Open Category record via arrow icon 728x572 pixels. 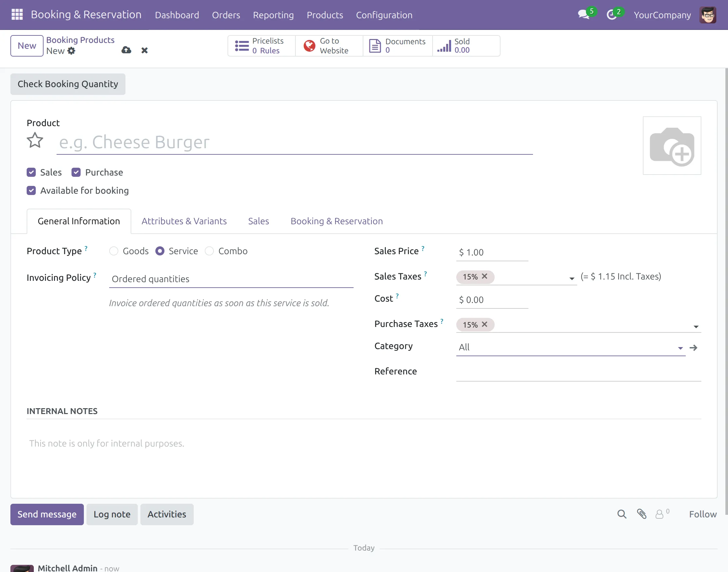(693, 348)
